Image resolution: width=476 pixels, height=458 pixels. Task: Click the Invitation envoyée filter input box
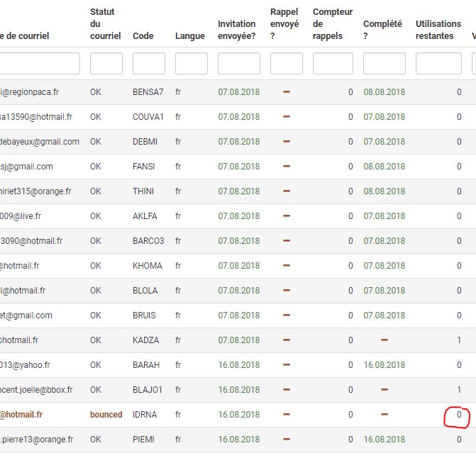pyautogui.click(x=238, y=64)
